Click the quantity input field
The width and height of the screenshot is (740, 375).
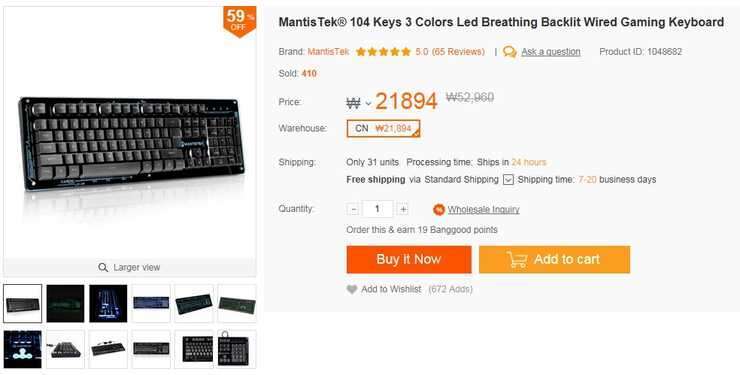377,209
